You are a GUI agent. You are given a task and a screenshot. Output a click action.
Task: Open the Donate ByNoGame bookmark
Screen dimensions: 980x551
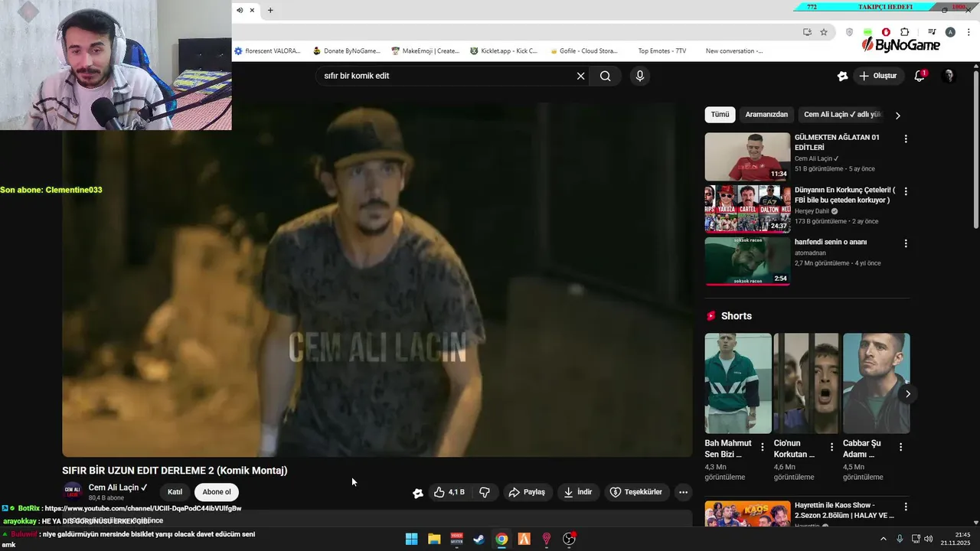pyautogui.click(x=346, y=51)
